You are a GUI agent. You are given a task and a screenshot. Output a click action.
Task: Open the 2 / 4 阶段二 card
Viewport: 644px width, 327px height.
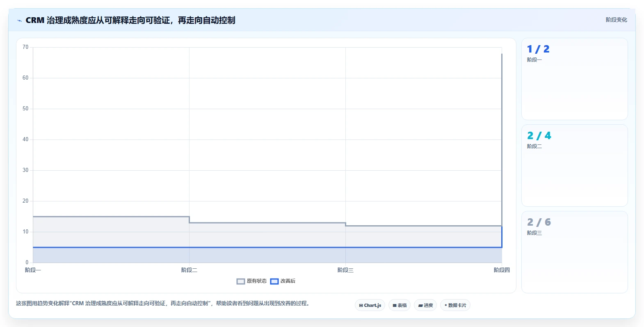pos(575,166)
